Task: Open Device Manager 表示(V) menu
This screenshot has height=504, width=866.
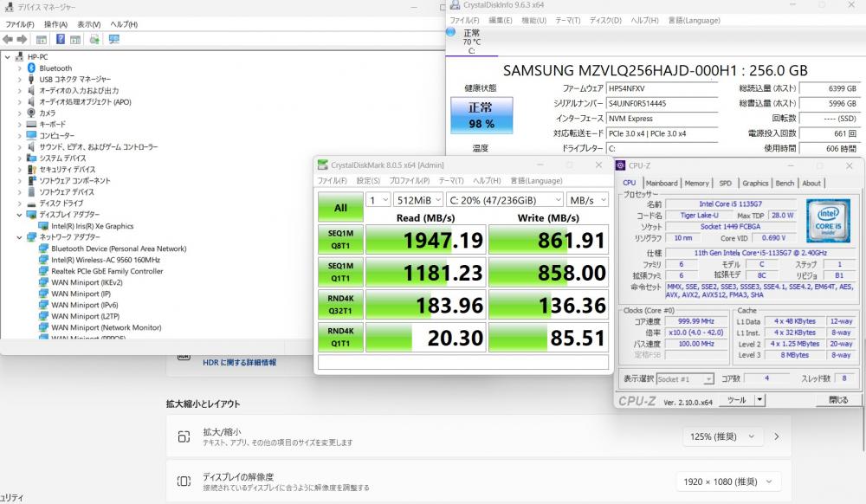Action: coord(89,24)
